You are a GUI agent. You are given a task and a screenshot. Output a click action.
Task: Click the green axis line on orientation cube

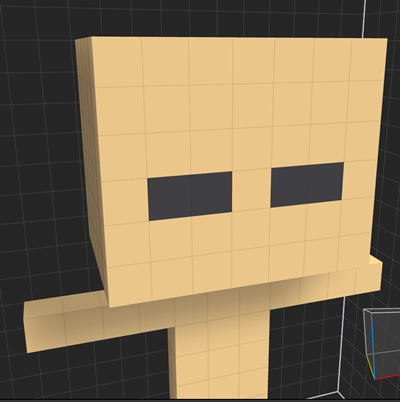pyautogui.click(x=370, y=366)
